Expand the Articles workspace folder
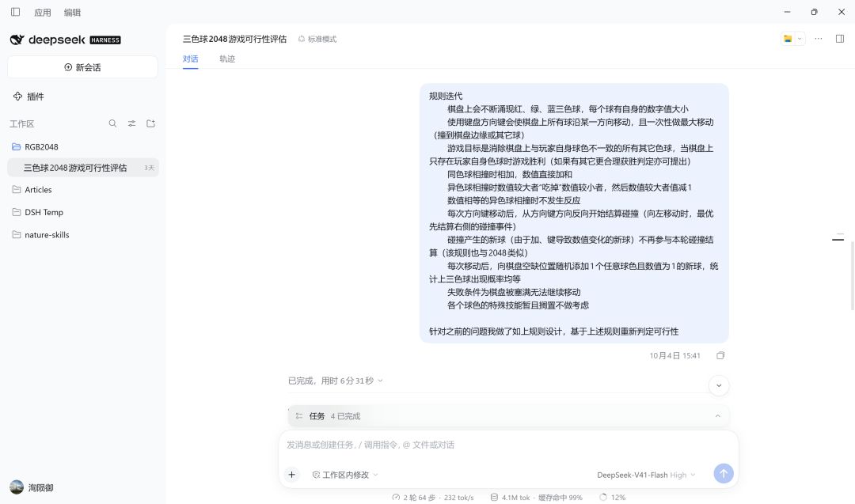Image resolution: width=855 pixels, height=504 pixels. (82, 190)
